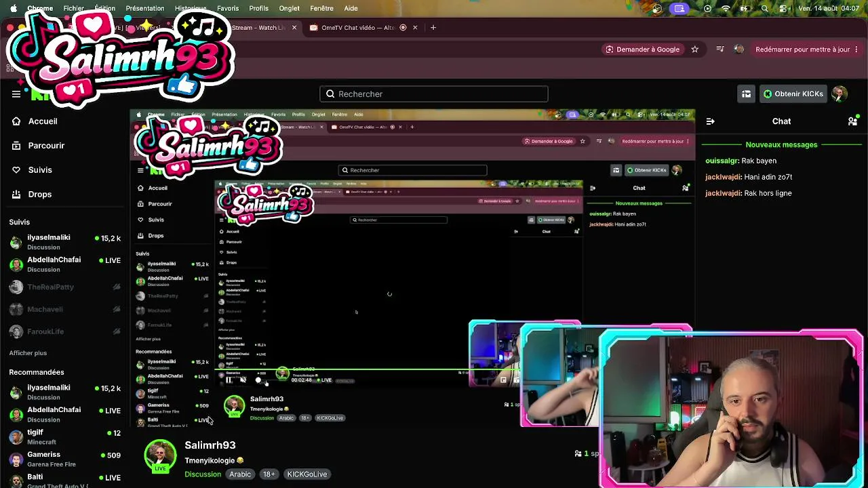Open the tigilf Minecraft channel
This screenshot has height=488, width=868.
tap(64, 436)
